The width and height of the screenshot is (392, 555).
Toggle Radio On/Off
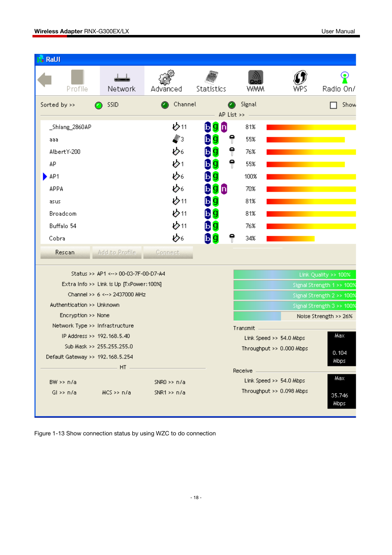pyautogui.click(x=339, y=81)
